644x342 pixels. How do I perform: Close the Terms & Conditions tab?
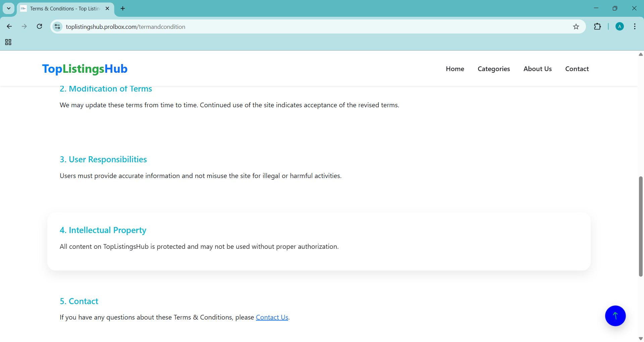click(x=107, y=8)
